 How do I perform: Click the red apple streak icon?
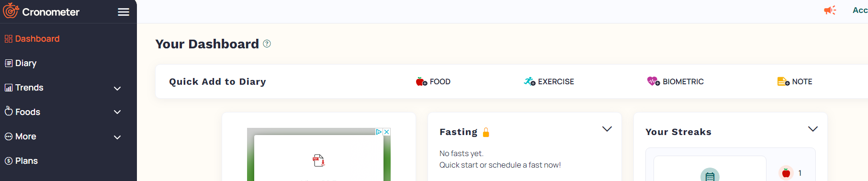click(786, 173)
